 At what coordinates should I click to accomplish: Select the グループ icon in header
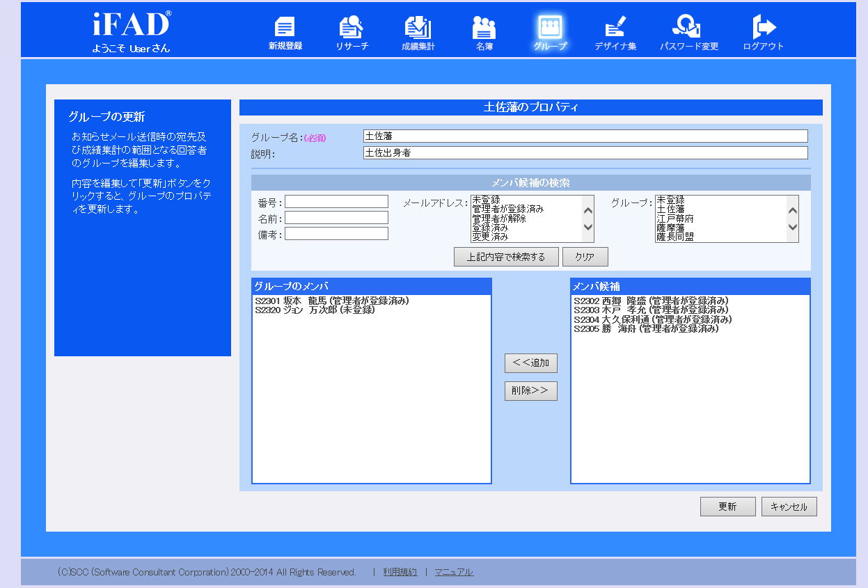point(550,33)
